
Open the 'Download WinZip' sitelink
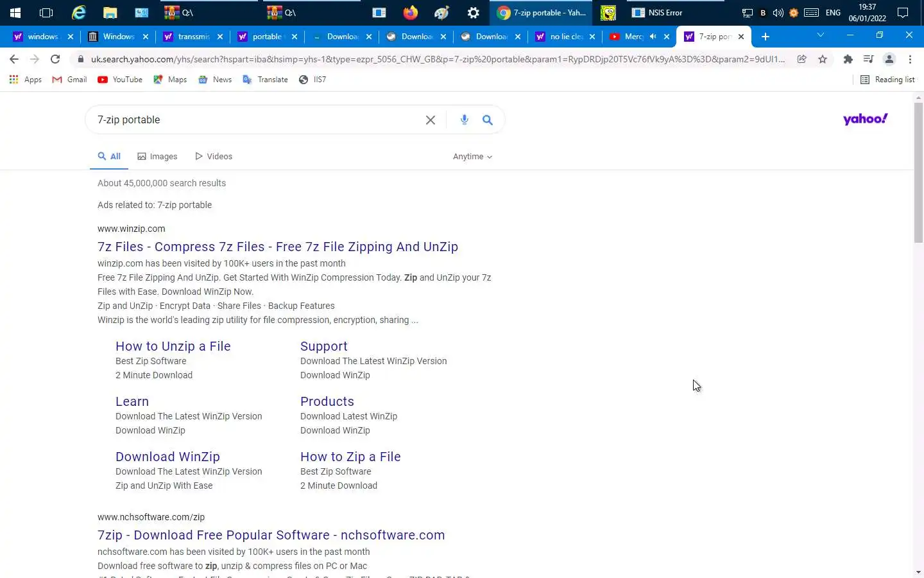point(167,457)
